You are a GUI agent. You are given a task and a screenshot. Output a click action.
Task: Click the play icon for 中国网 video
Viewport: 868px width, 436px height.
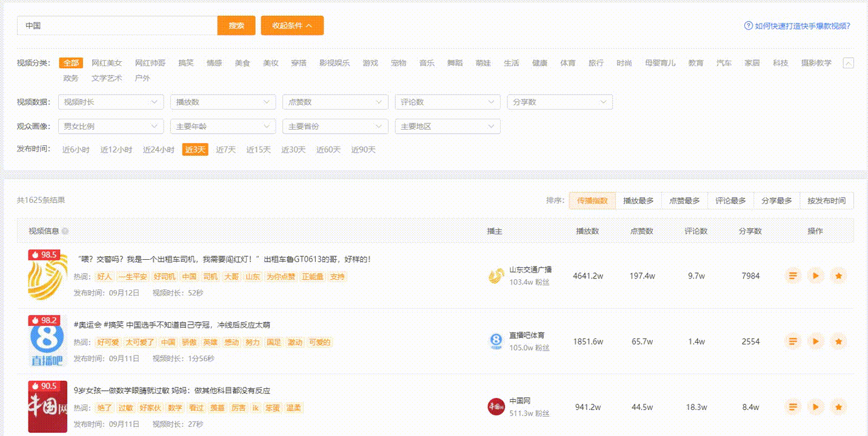[815, 407]
